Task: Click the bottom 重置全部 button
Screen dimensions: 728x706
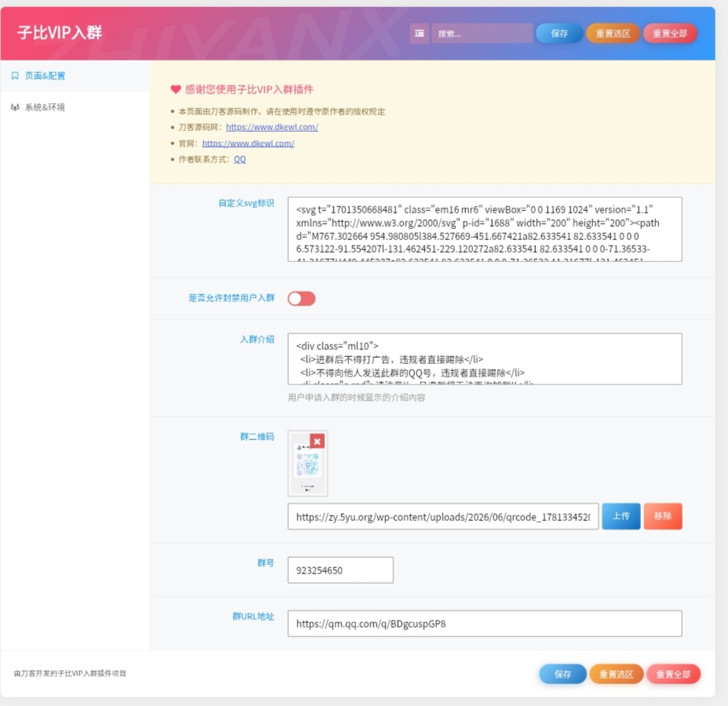Action: [673, 674]
